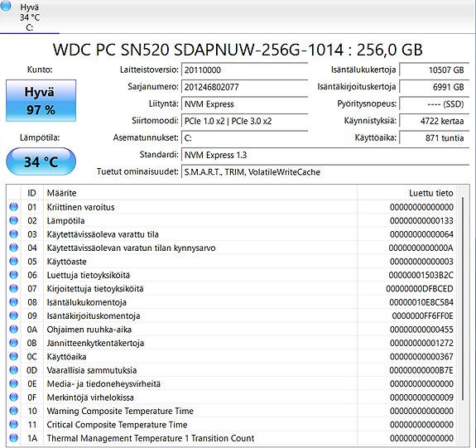Click status orb for Käytettävissäoleva varattu tila
The height and width of the screenshot is (448, 476).
(14, 234)
